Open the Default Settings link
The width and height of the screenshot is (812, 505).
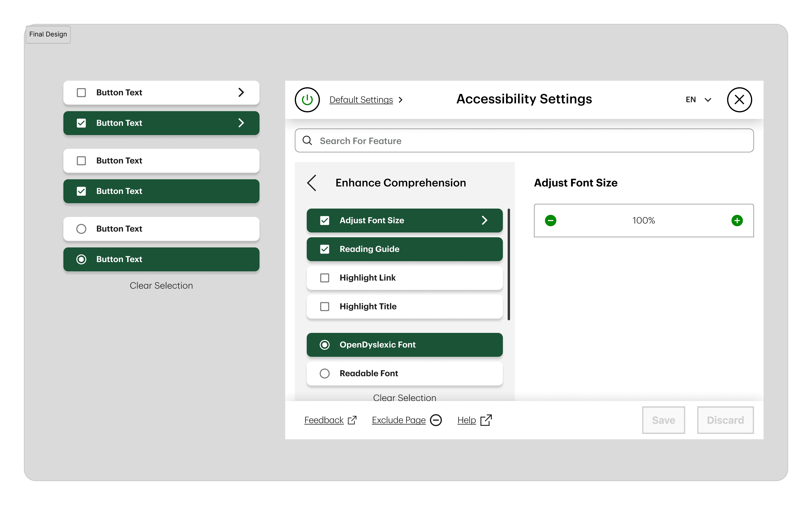[x=361, y=100]
